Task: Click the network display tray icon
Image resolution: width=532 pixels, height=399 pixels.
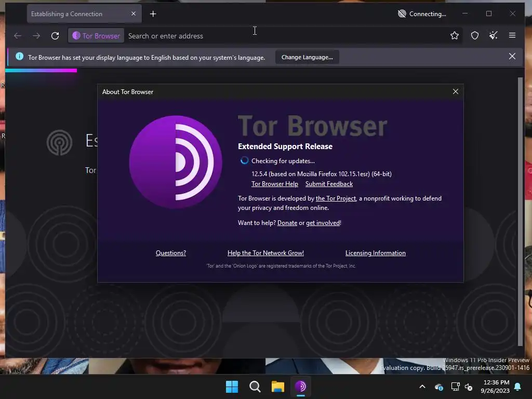Action: (455, 387)
